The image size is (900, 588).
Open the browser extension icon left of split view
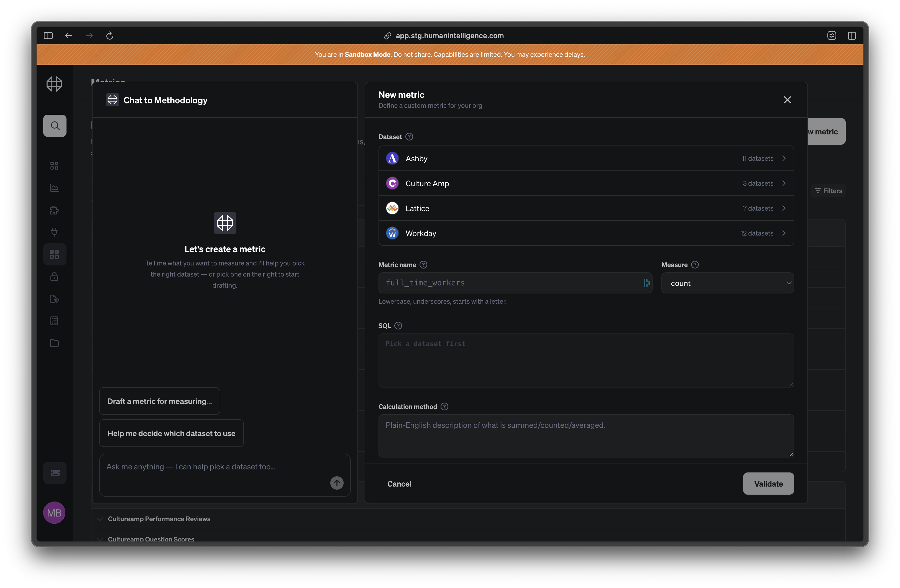(x=832, y=35)
